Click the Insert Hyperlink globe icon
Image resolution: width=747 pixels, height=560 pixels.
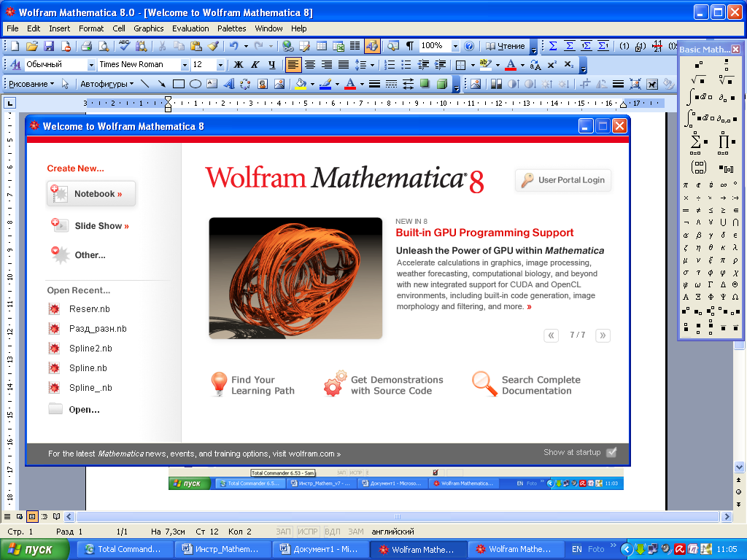pyautogui.click(x=287, y=46)
